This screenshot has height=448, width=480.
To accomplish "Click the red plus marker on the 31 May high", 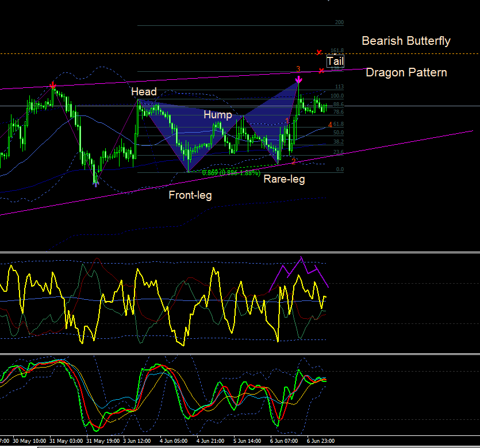I will 53,85.
